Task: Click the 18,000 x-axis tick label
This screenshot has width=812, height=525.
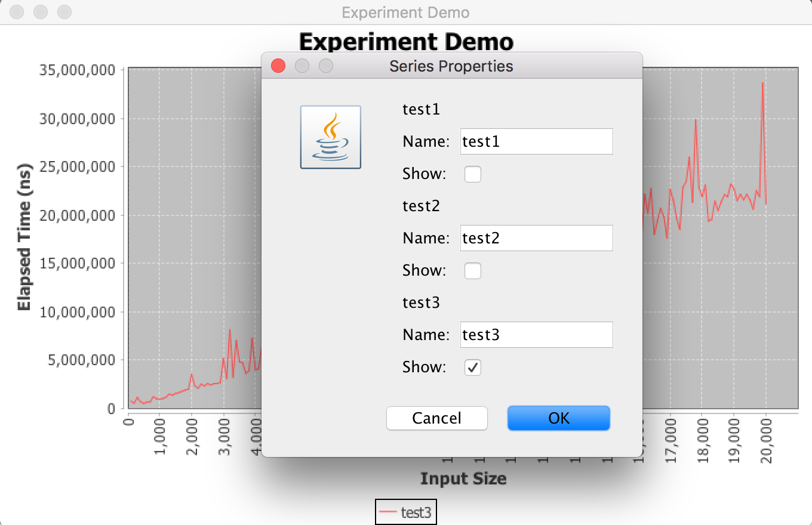Action: click(x=703, y=440)
